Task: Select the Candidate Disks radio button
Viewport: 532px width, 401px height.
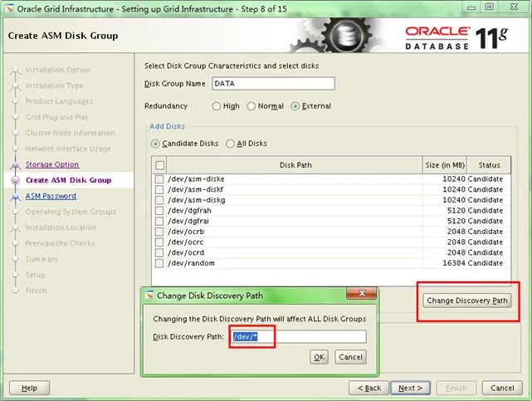Action: [155, 144]
